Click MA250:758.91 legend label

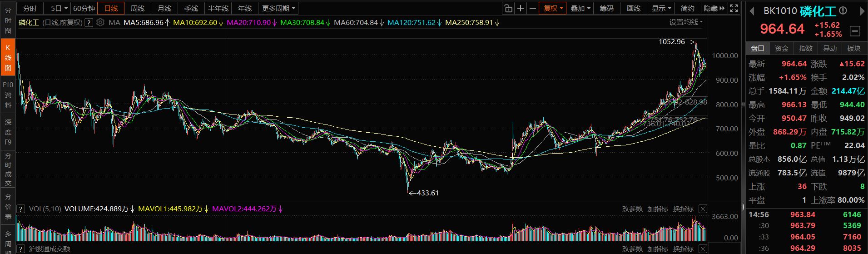coord(469,22)
